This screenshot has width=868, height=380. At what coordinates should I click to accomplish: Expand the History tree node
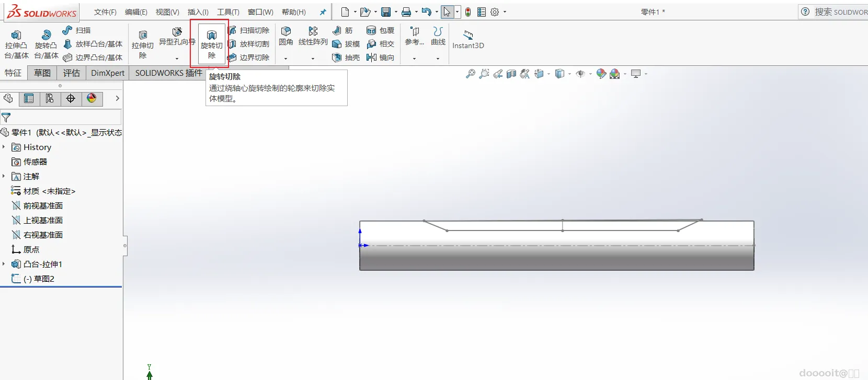4,147
